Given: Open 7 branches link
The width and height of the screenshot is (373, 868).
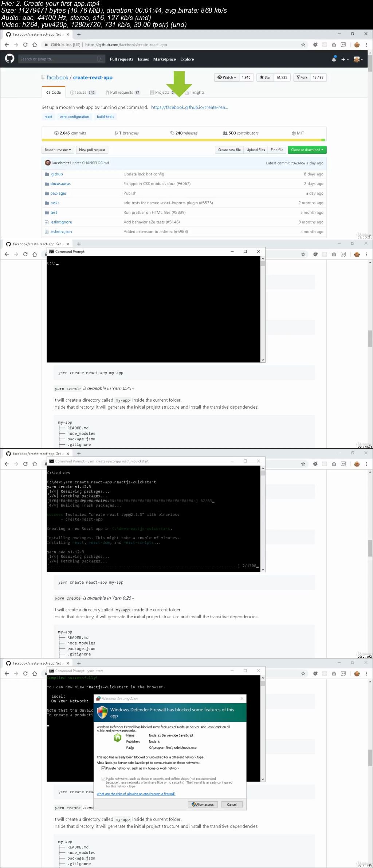Looking at the screenshot, I should 127,133.
